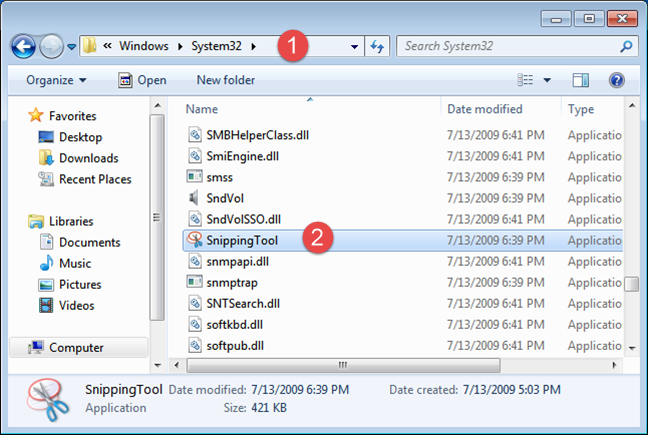Click the folder icon in the address bar

89,45
